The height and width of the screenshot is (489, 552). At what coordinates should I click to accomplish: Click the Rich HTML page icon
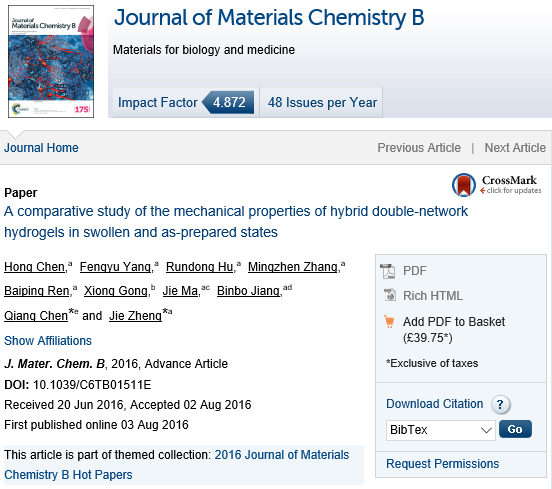click(390, 295)
